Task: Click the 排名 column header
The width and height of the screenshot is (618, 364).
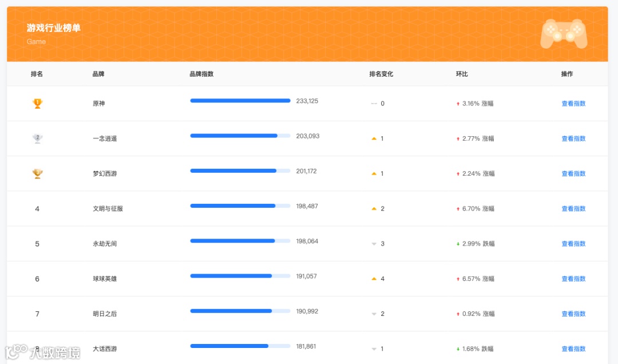Action: point(37,74)
